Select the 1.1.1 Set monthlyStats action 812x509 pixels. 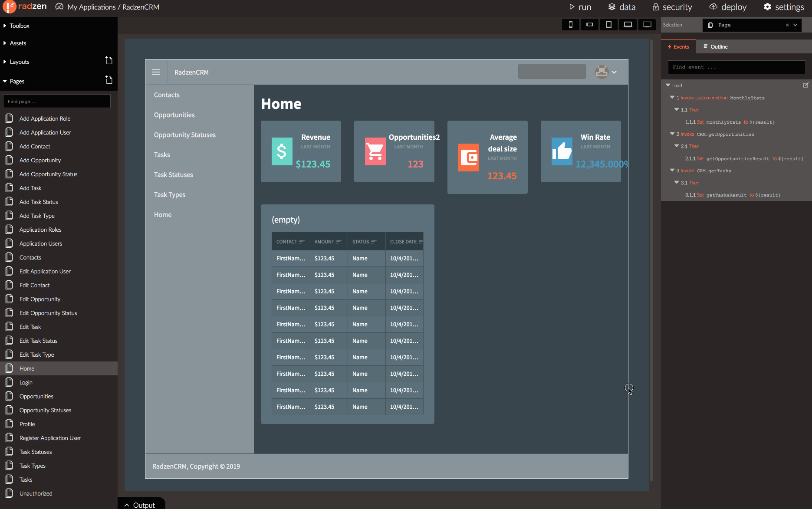click(730, 122)
